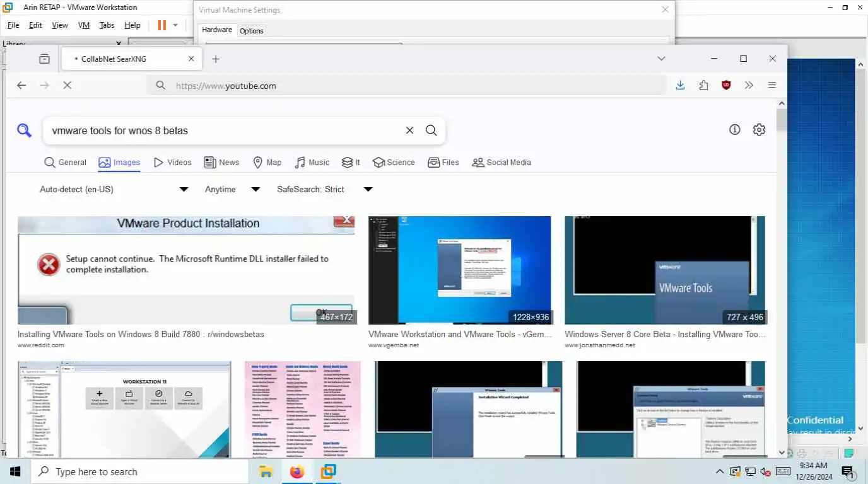Select the It search category
The width and height of the screenshot is (868, 484).
[x=351, y=163]
